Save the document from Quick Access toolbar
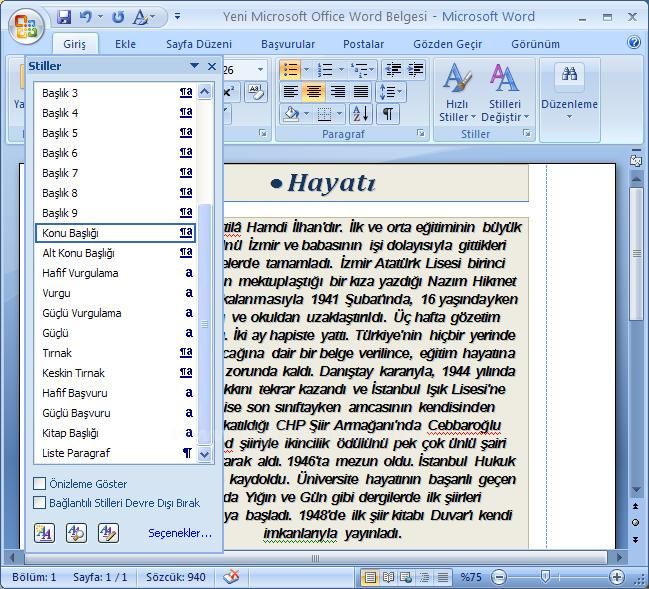Image resolution: width=649 pixels, height=589 pixels. [x=64, y=17]
